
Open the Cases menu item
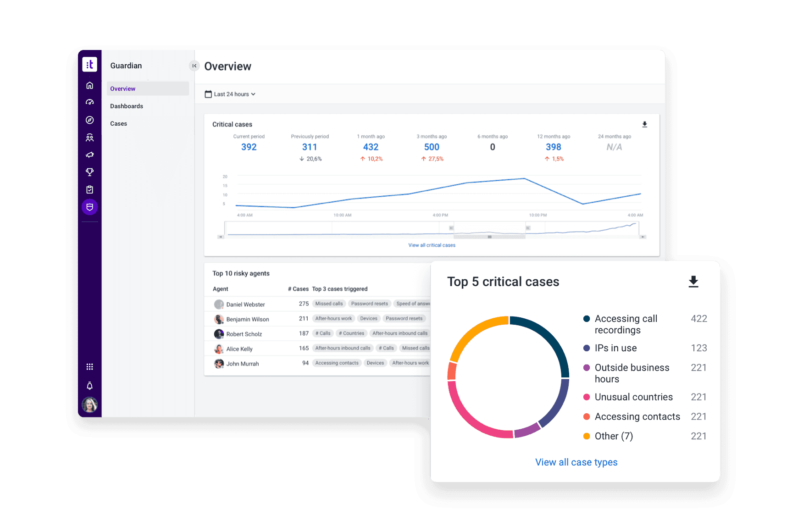tap(119, 124)
